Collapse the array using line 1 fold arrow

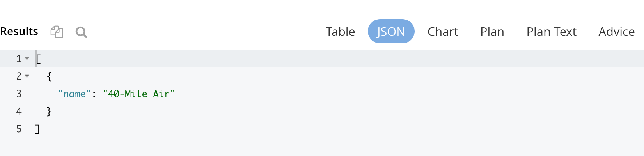click(x=27, y=58)
